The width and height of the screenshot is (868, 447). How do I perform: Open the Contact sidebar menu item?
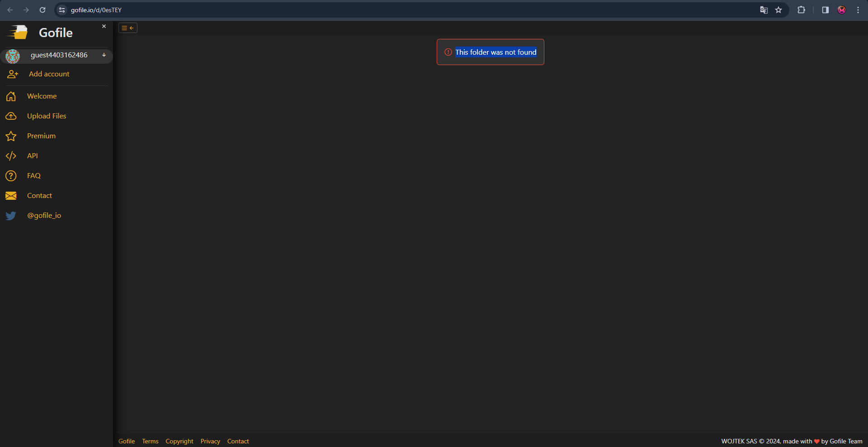40,196
